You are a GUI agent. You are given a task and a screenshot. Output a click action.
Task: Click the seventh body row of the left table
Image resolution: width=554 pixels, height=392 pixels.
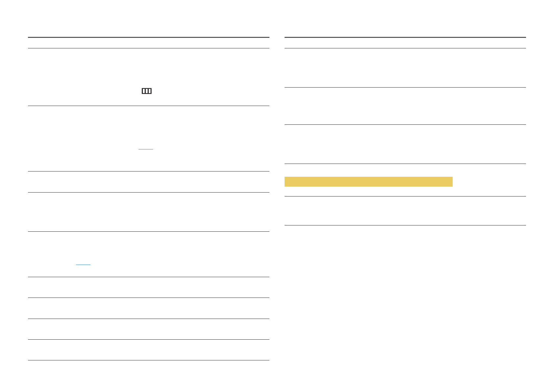[148, 308]
